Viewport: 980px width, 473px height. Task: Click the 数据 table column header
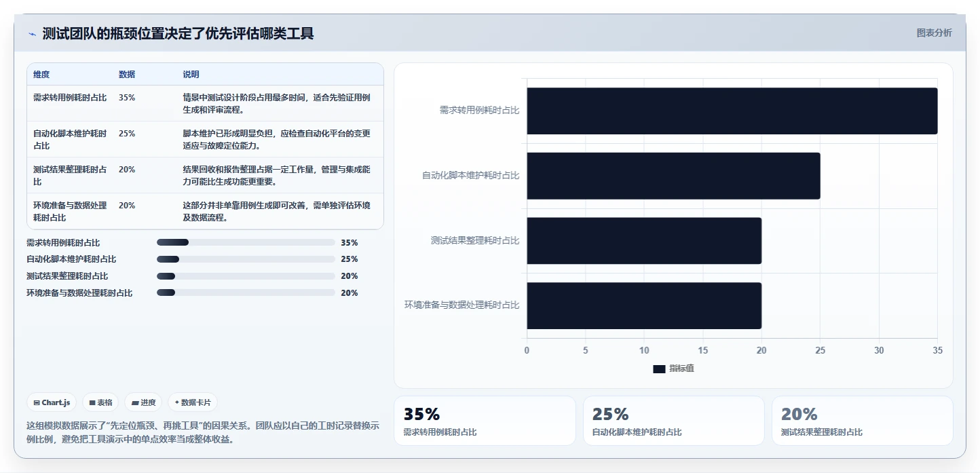point(127,75)
